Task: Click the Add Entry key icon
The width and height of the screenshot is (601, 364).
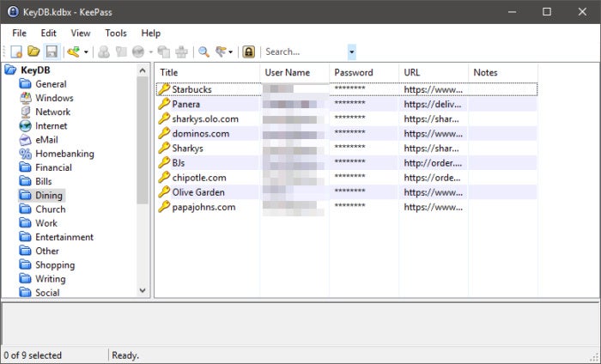Action: pos(73,52)
